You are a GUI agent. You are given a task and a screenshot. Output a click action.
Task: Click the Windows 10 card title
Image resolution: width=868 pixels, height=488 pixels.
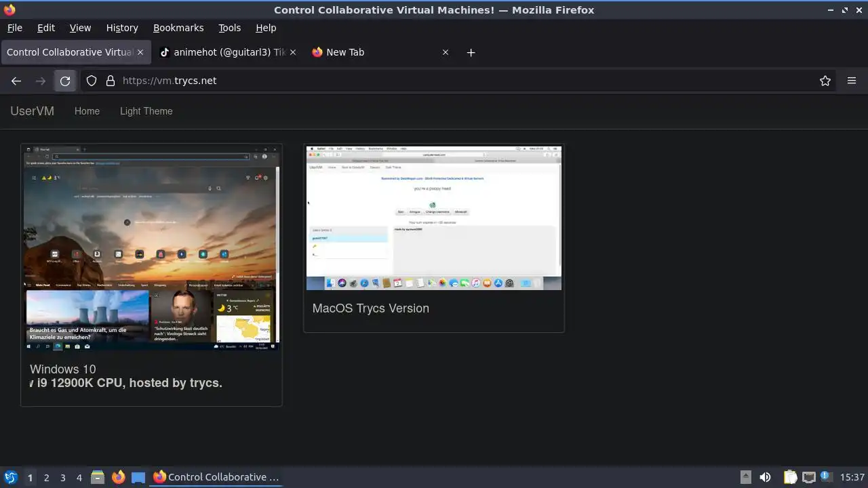63,369
